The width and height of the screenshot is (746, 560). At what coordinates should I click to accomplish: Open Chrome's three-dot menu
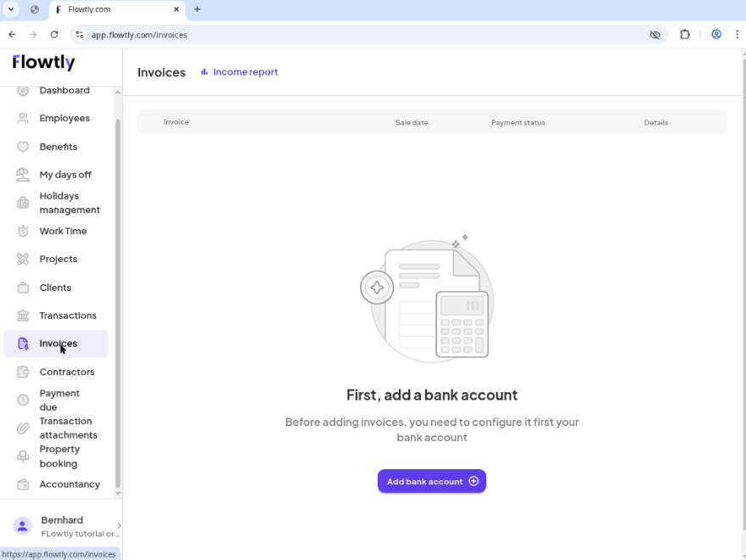pos(737,35)
